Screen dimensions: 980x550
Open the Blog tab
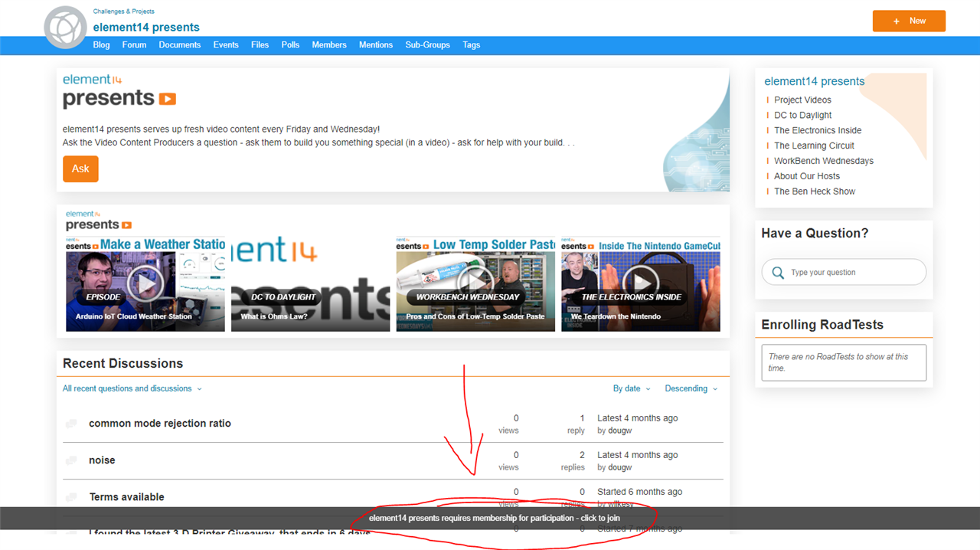pyautogui.click(x=101, y=45)
